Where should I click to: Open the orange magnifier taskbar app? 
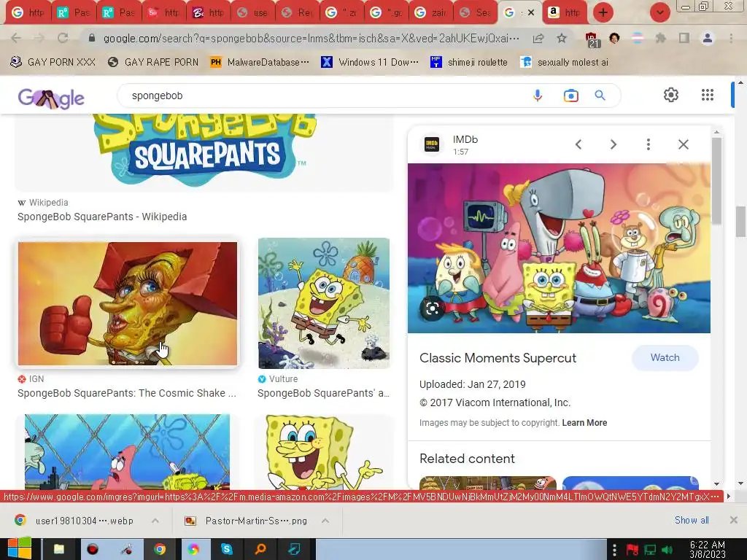click(x=260, y=550)
